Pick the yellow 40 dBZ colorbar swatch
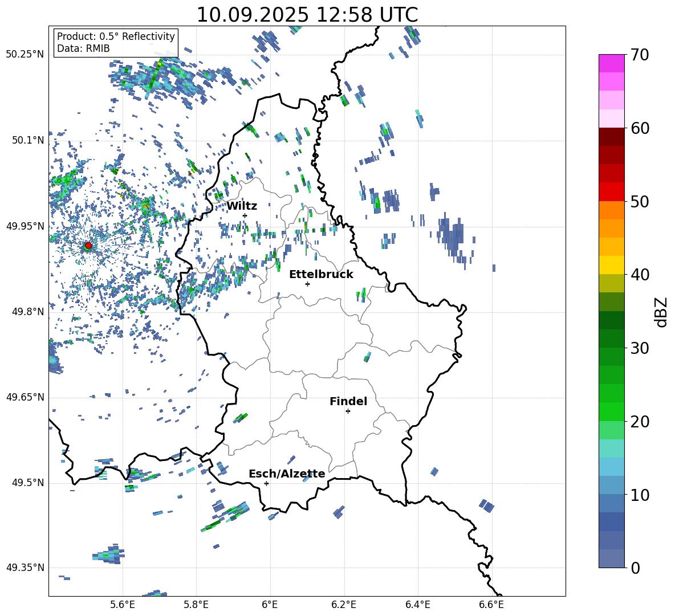The image size is (675, 616). tap(612, 265)
